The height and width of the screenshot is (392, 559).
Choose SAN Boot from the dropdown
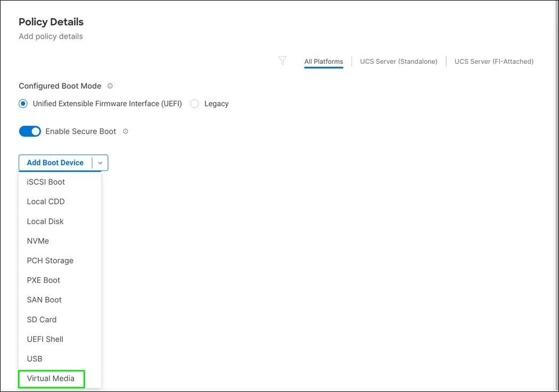pos(44,299)
